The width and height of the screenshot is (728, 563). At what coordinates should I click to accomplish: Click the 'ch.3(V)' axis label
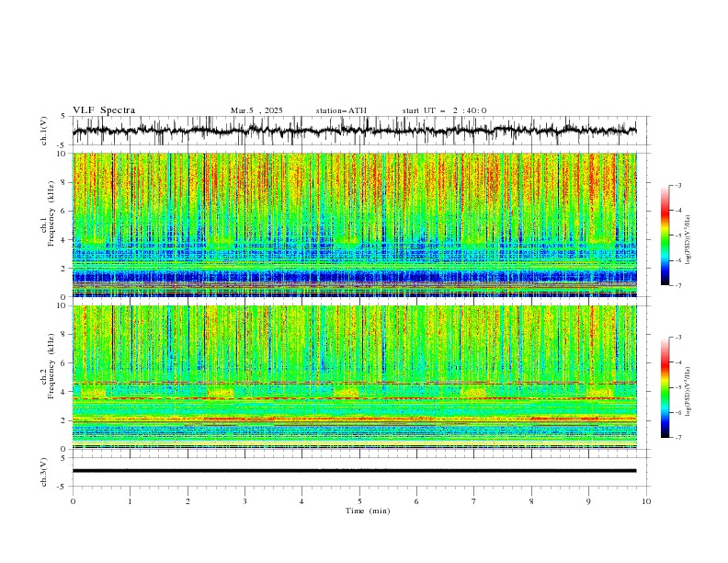[44, 472]
